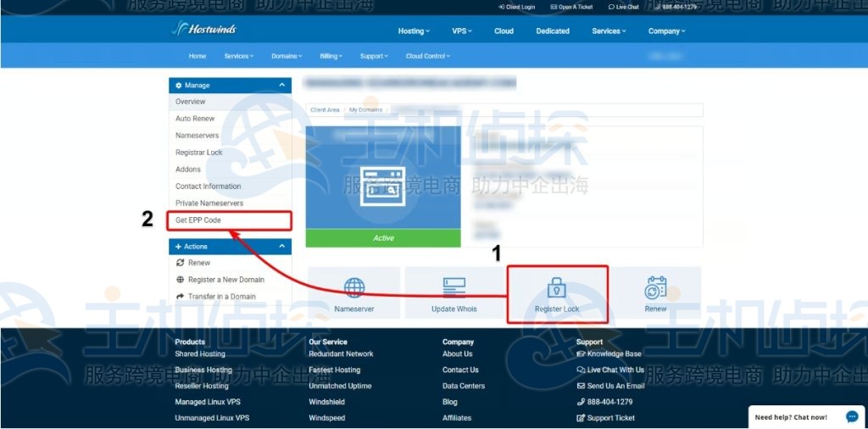Select Nameservers in sidebar
The image size is (868, 429).
230,136
